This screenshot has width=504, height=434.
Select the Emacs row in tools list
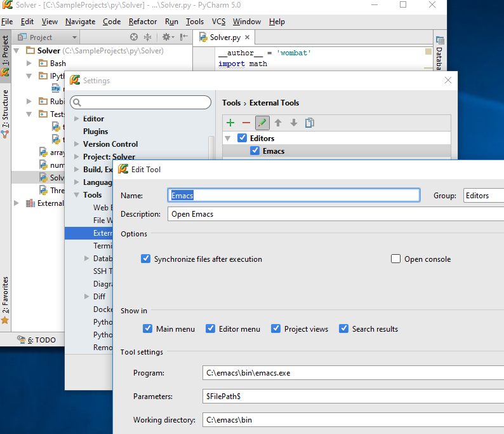tap(336, 151)
